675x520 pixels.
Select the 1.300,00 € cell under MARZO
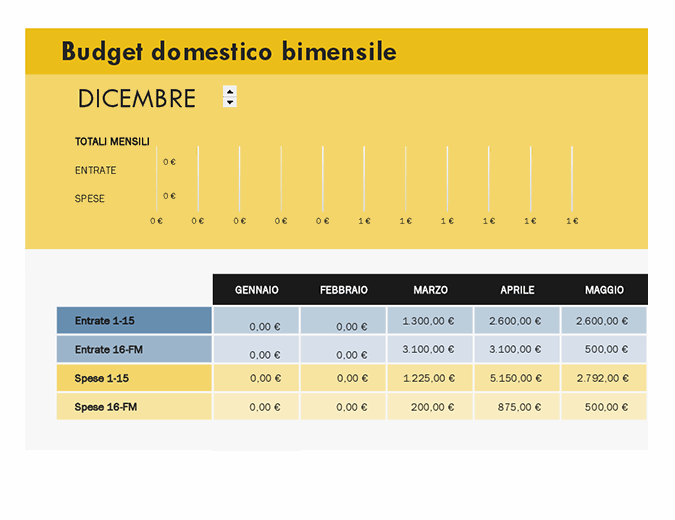point(430,321)
